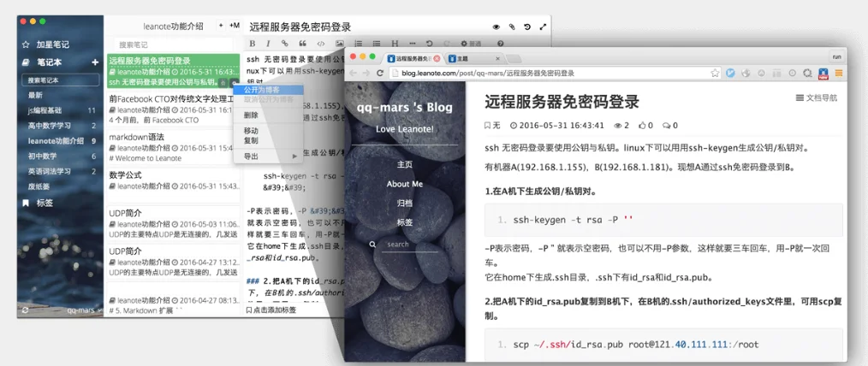Open note 前Facebook CTO对传统文字处理
Screen dimensions: 868x366
click(x=173, y=109)
